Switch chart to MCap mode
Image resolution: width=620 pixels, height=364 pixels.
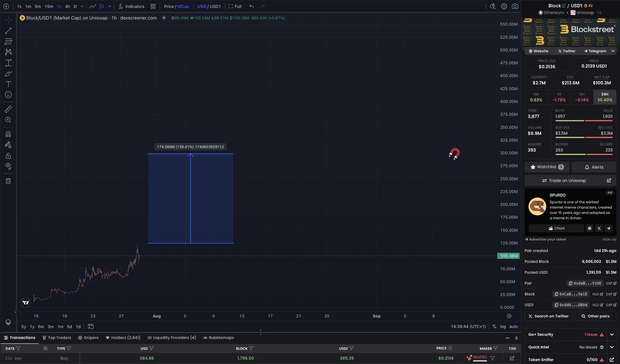tap(183, 6)
